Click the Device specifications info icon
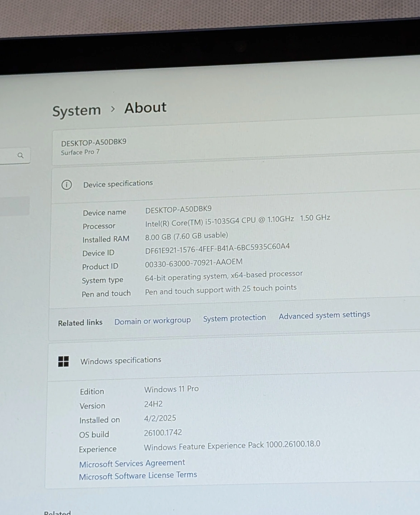 point(67,185)
